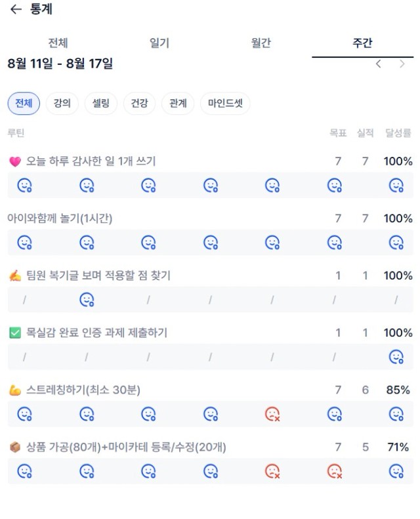This screenshot has height=519, width=420.
Task: Go to the previous week with left chevron
Action: click(x=378, y=64)
